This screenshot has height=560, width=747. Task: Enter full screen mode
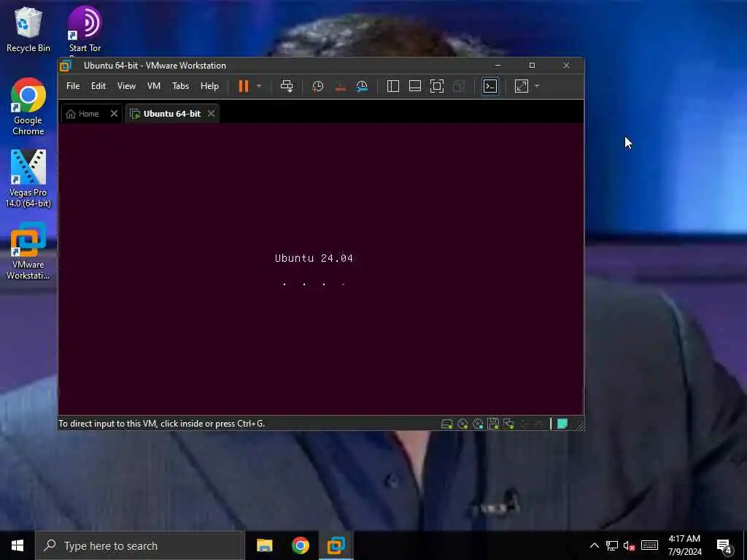(437, 86)
